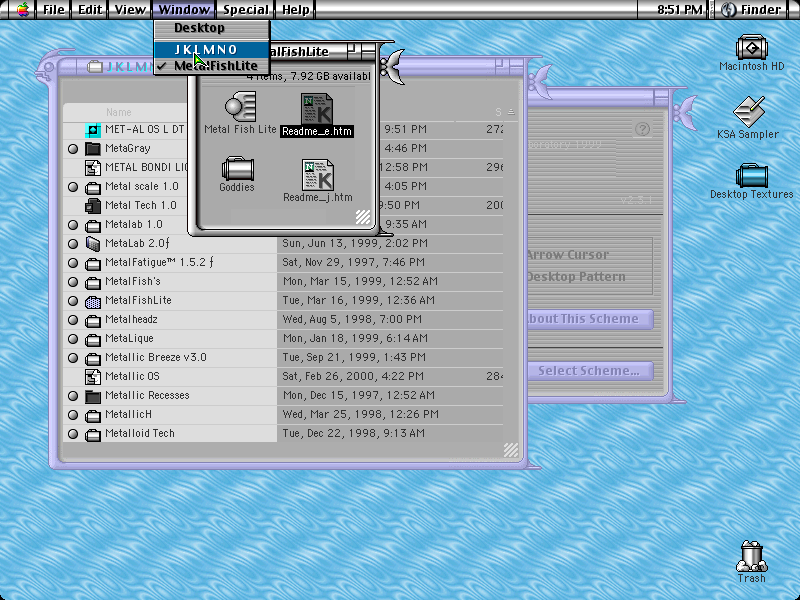Expand the MetalFatigue 1.5.2 folder
The width and height of the screenshot is (800, 600).
73,263
